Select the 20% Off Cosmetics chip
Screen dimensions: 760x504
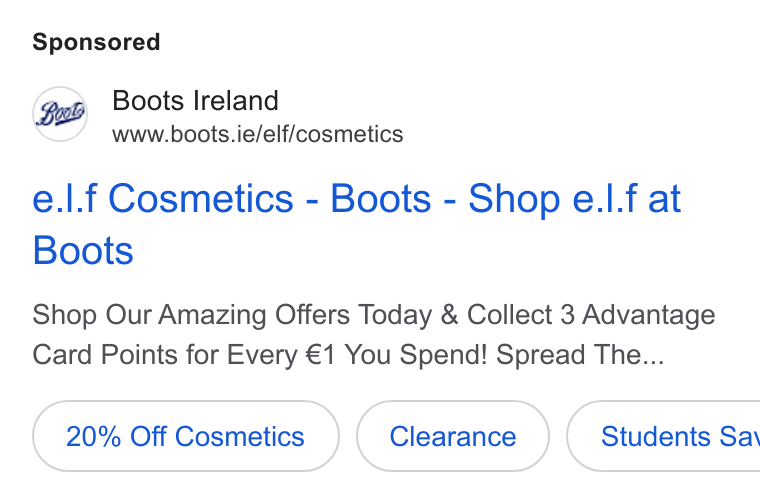[x=186, y=436]
